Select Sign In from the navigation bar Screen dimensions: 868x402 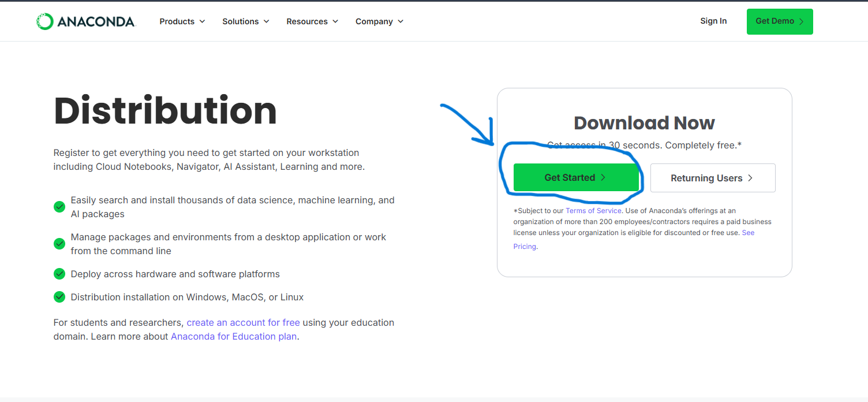click(x=713, y=21)
